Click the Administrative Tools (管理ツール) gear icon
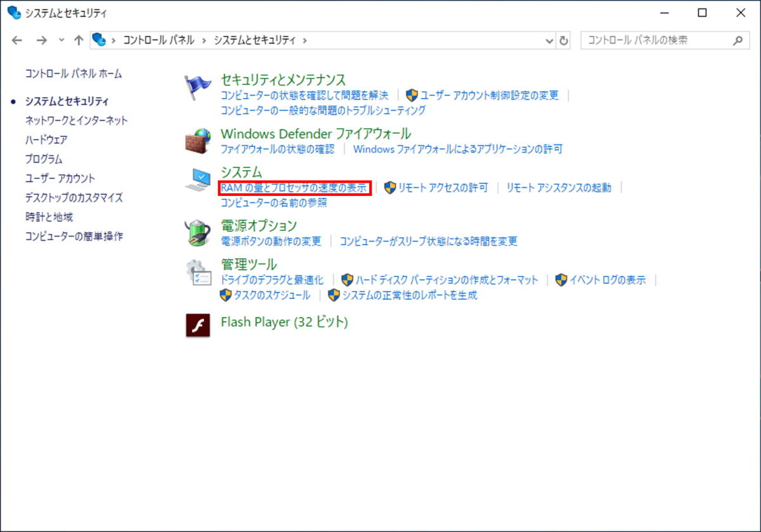 (x=197, y=273)
